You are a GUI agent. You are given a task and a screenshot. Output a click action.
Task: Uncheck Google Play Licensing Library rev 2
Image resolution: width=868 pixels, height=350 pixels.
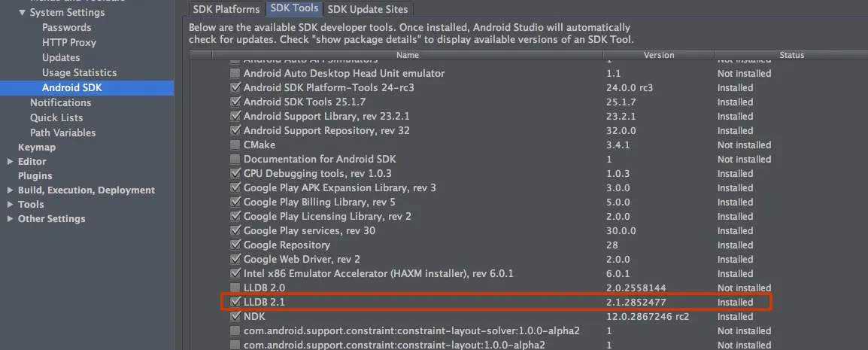(x=235, y=217)
